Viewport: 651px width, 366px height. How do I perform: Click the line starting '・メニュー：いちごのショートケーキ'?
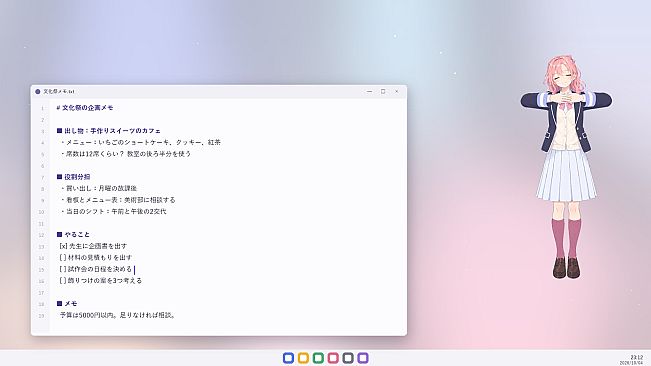click(140, 142)
